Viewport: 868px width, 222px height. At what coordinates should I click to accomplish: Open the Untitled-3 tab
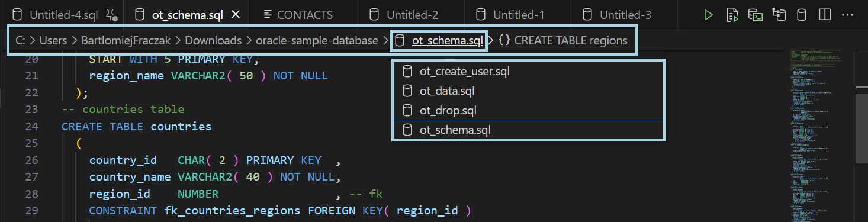coord(617,15)
